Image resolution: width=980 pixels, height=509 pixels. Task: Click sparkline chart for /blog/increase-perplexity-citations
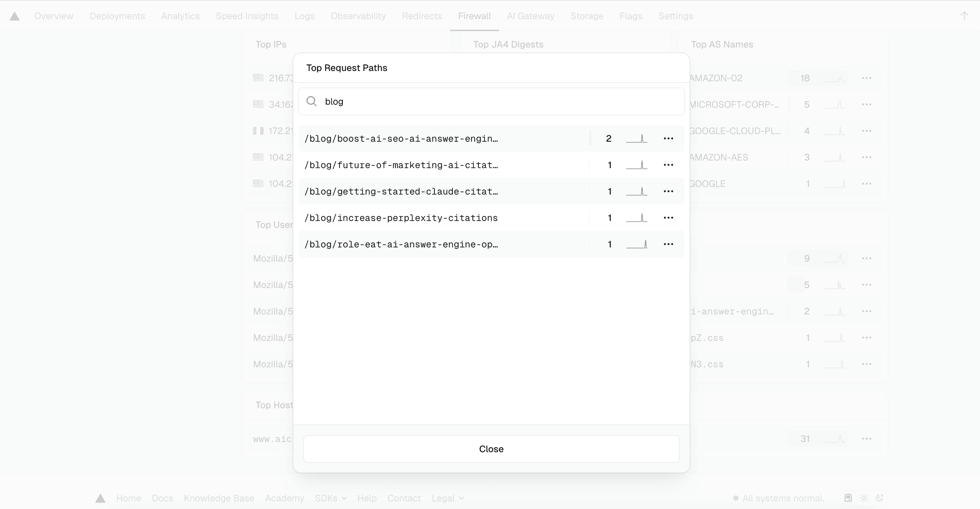tap(636, 218)
